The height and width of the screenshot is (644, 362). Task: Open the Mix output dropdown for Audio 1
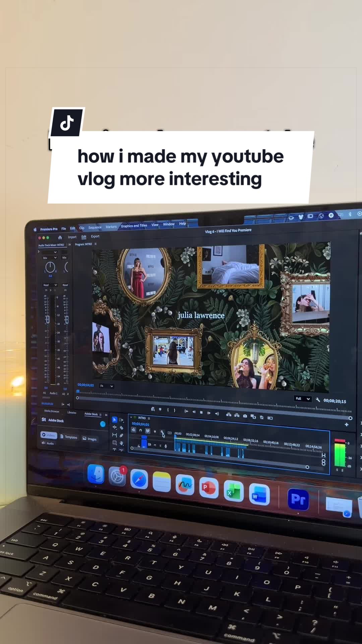tap(50, 258)
